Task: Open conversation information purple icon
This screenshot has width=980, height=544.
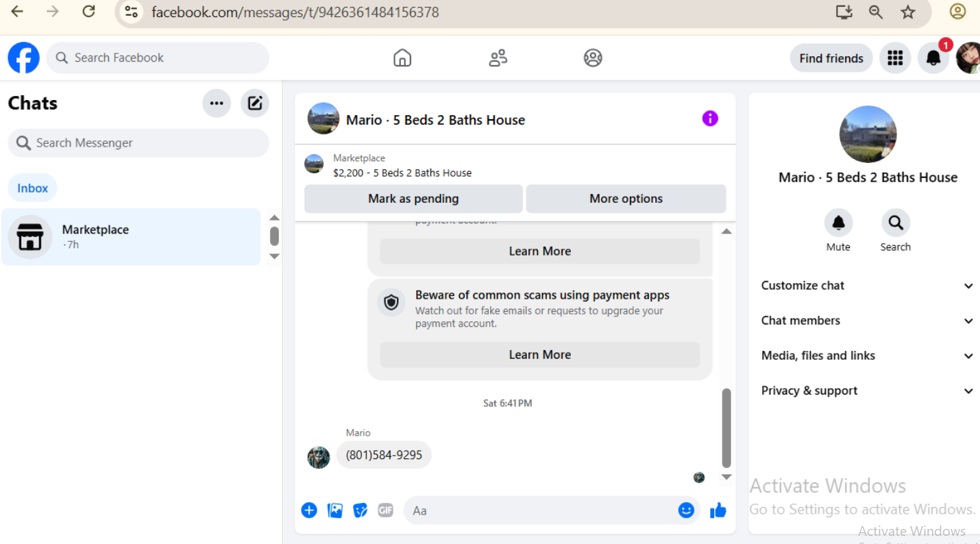Action: 710,119
